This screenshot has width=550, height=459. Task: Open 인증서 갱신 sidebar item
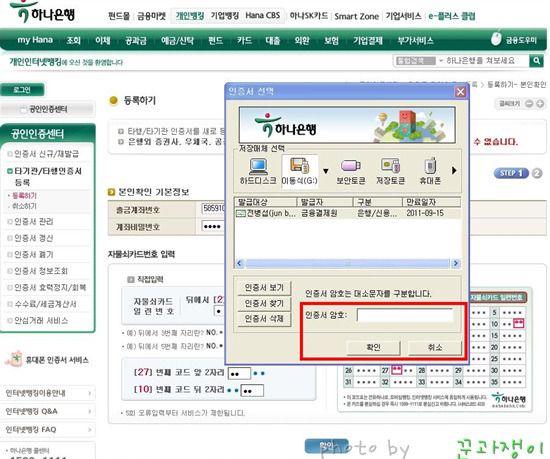point(34,238)
